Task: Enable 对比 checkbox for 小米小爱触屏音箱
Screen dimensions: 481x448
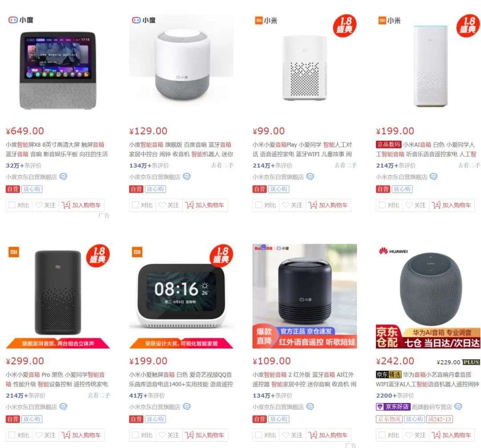Action: [x=135, y=435]
